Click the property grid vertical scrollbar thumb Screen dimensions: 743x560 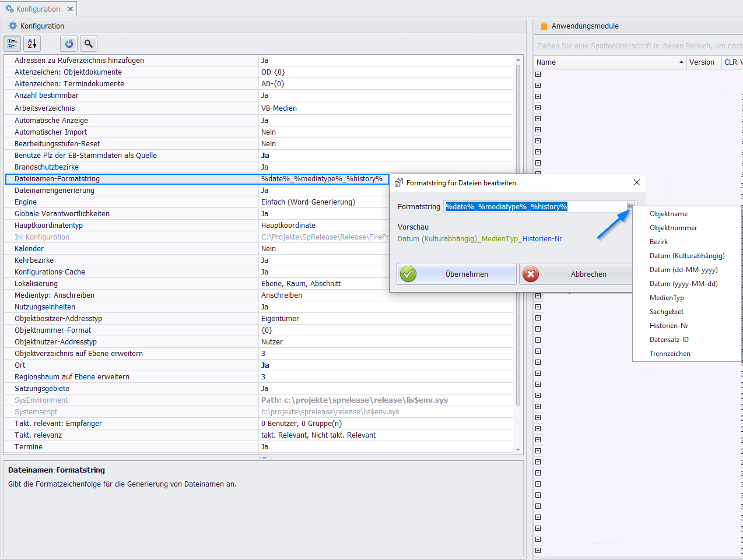(x=518, y=234)
